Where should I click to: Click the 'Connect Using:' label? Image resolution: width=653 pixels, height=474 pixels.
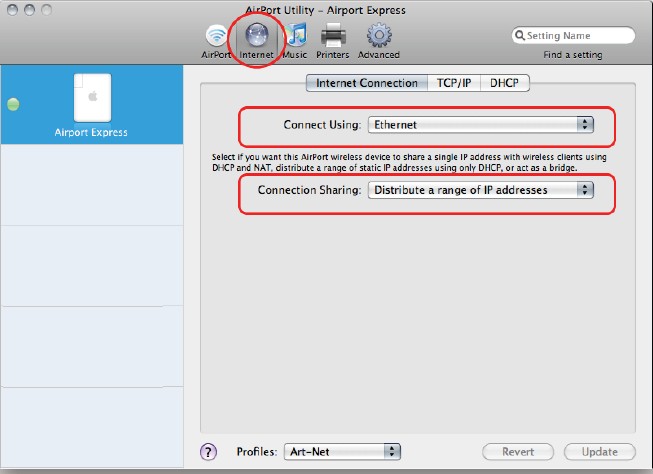(x=322, y=125)
